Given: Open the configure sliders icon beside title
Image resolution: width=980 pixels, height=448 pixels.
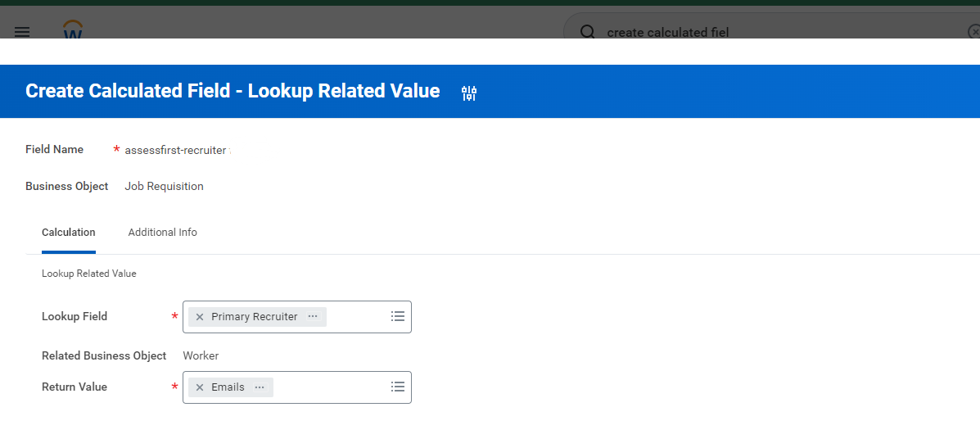Looking at the screenshot, I should [x=469, y=93].
